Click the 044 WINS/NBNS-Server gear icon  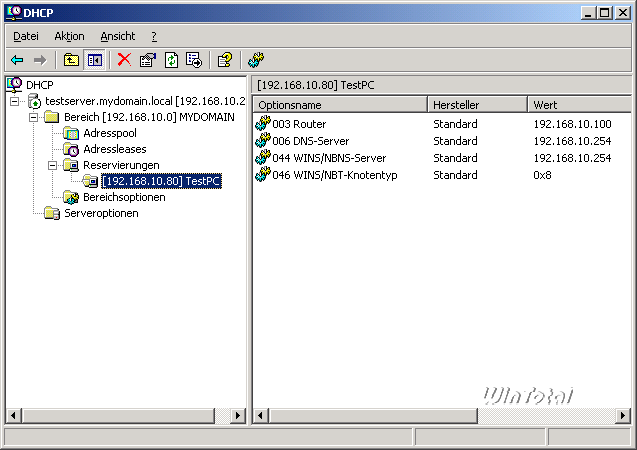pos(263,158)
